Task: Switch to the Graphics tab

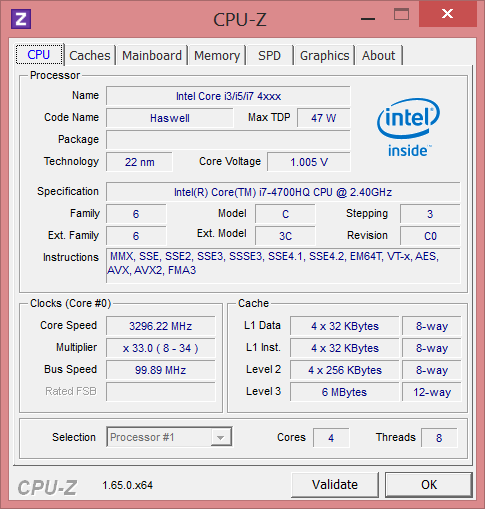Action: 324,55
